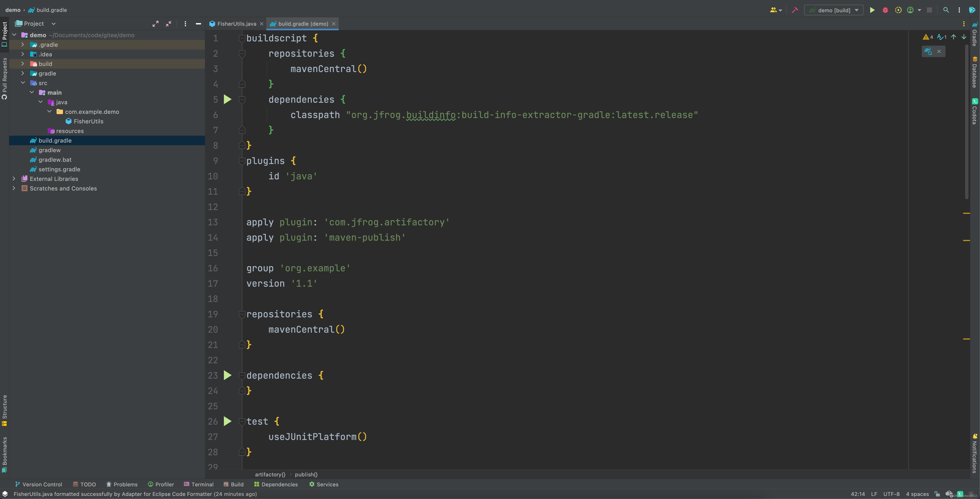
Task: Run dependencies block at line 23 gutter
Action: click(228, 375)
